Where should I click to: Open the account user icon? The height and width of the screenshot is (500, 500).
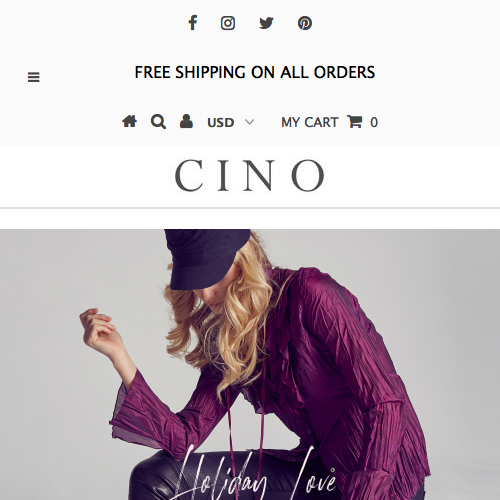point(186,121)
